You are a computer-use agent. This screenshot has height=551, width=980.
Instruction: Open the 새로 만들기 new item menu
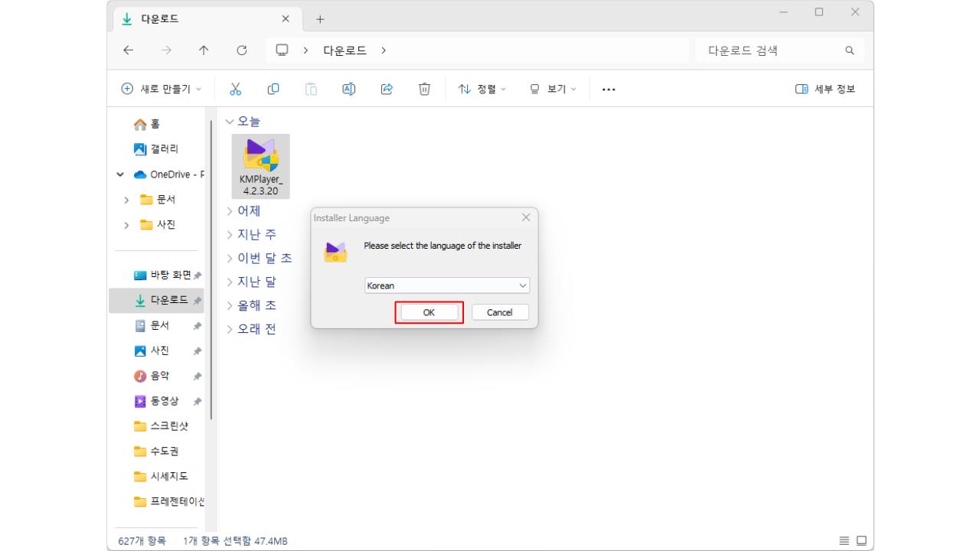click(162, 89)
